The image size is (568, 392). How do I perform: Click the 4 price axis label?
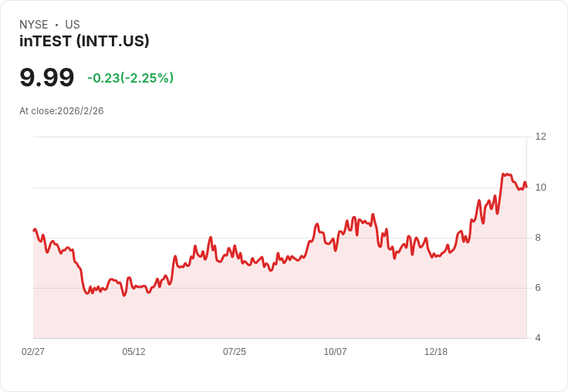coord(538,338)
